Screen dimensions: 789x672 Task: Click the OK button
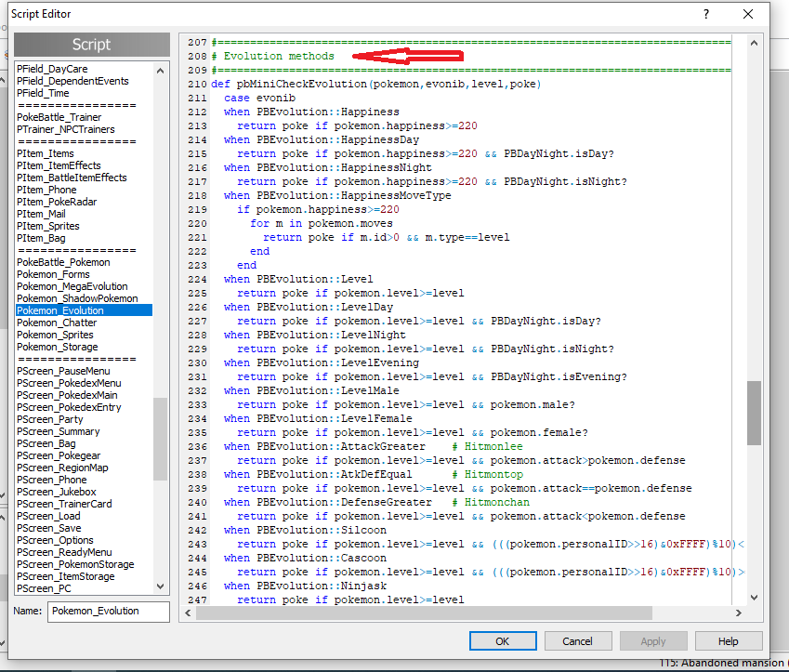(x=502, y=641)
